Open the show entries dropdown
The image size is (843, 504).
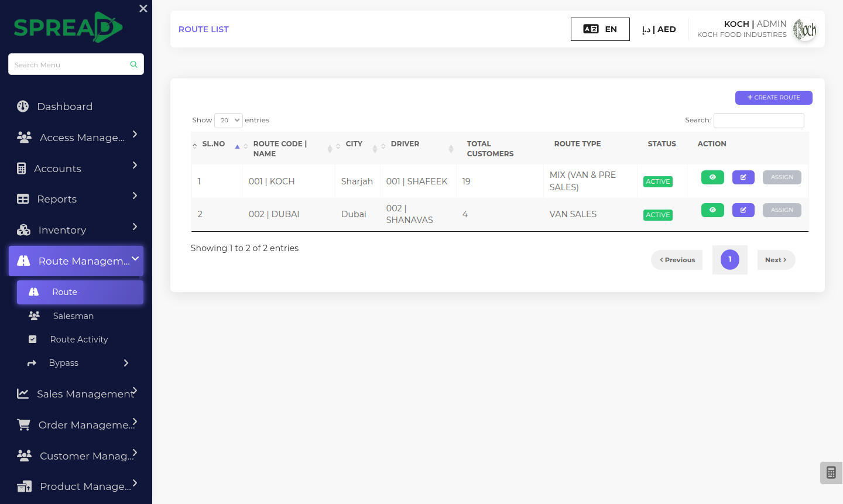tap(228, 120)
